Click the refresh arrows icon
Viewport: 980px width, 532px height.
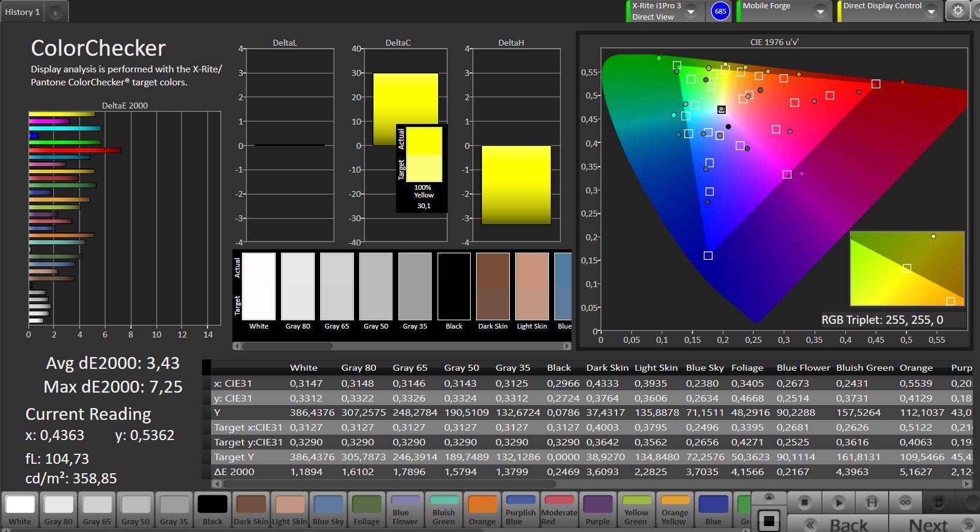(x=938, y=502)
